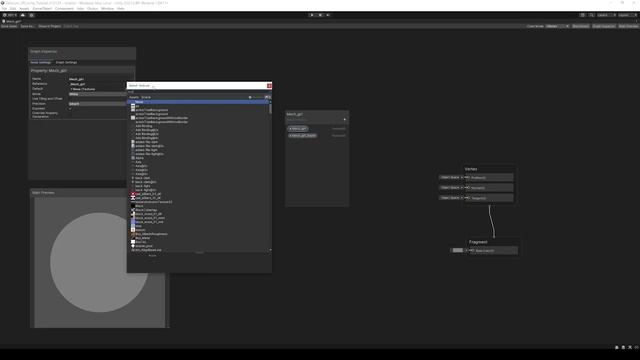Open the Help menu
640x360 pixels.
[120, 8]
